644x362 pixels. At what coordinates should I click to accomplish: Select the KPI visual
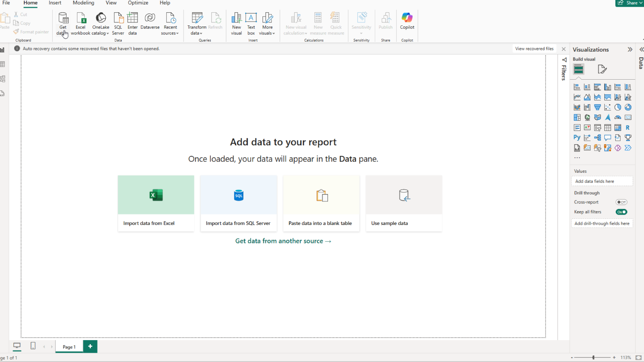click(587, 128)
